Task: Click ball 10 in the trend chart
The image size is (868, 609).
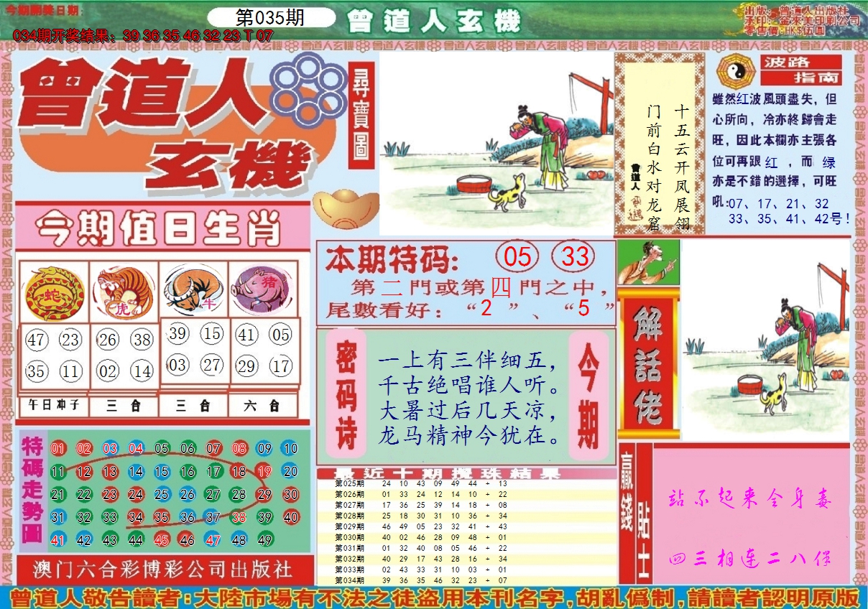Action: tap(290, 449)
